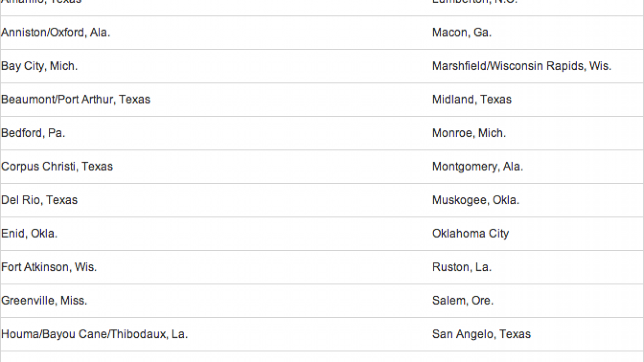Click the Montgomery, Ala. entry
644x362 pixels.
(478, 167)
